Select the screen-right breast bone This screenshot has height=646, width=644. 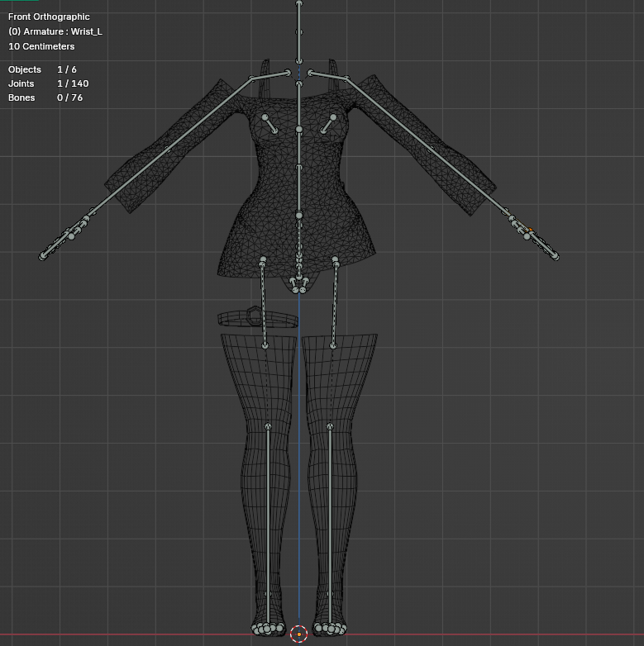pos(328,125)
